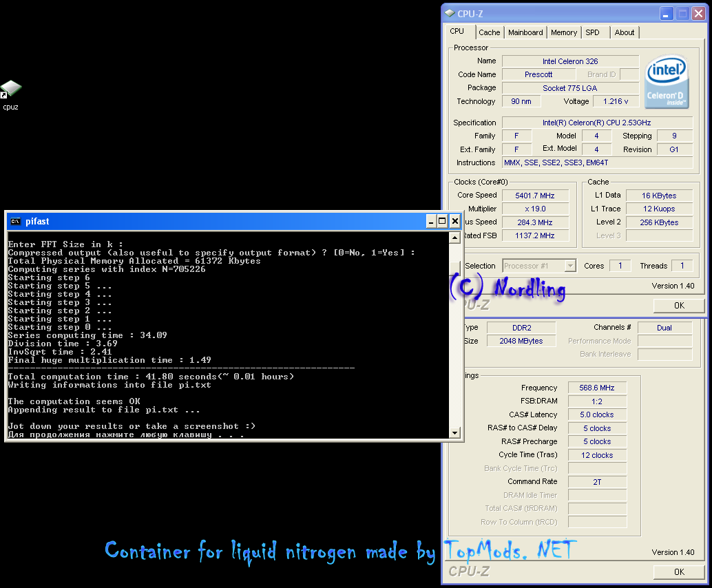The width and height of the screenshot is (712, 588).
Task: Open the SPD tab
Action: point(594,32)
